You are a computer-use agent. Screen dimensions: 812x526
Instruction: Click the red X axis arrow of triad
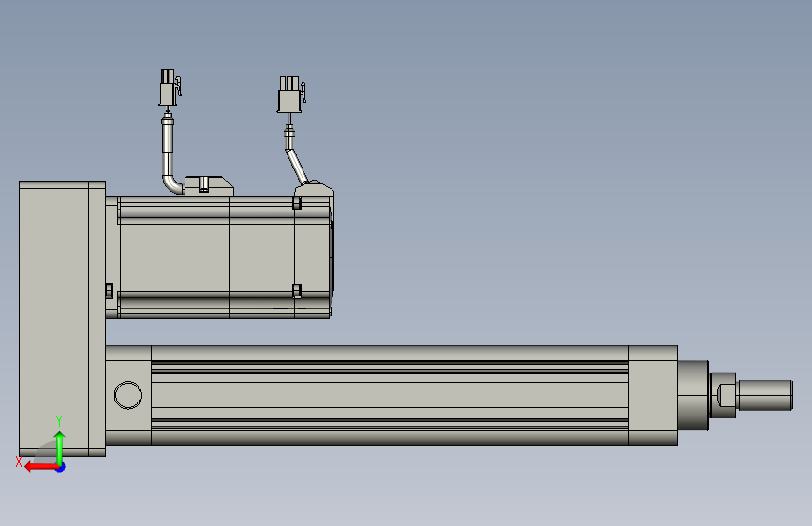[41, 467]
